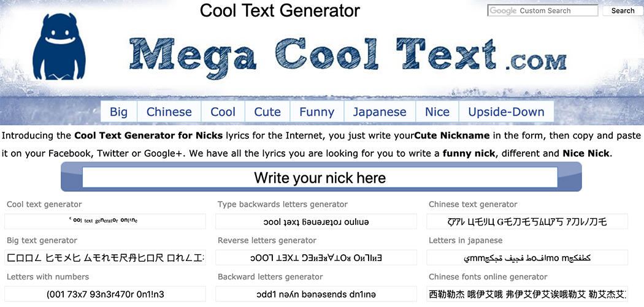Go to the Cute category tab

coord(267,112)
